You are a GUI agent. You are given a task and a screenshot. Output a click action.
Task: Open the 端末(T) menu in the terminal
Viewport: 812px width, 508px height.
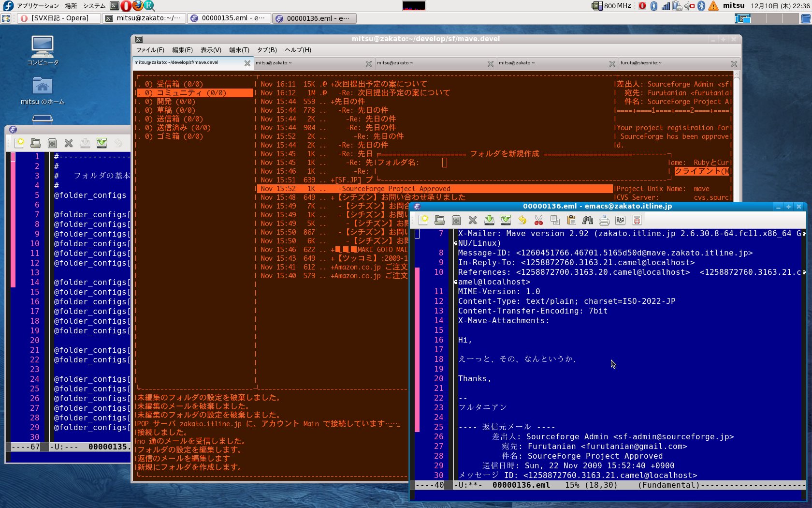click(239, 50)
